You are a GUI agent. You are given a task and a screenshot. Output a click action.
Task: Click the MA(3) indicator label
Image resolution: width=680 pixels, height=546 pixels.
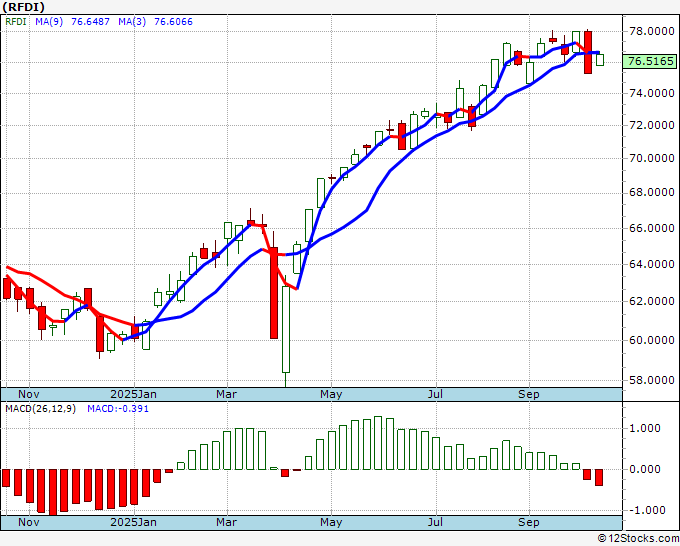pos(132,21)
